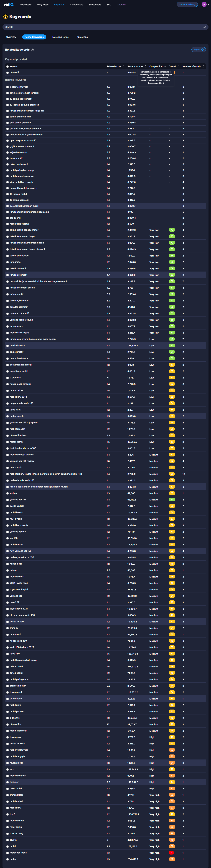Image resolution: width=211 pixels, height=868 pixels.
Task: Open Subscribers page
Action: (x=95, y=5)
